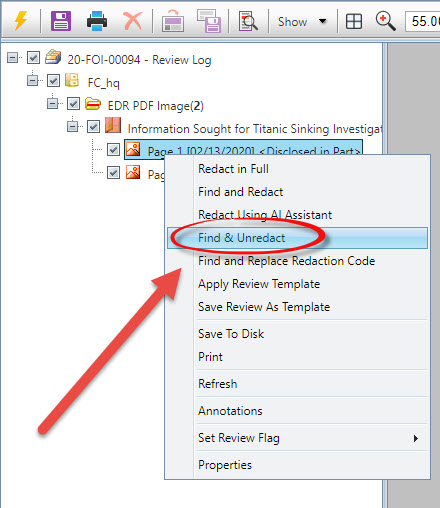Open the Show dropdown in toolbar
The image size is (440, 508).
(302, 22)
